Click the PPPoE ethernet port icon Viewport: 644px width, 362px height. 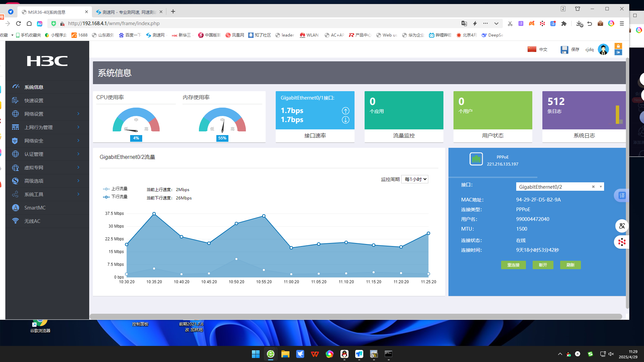click(476, 159)
